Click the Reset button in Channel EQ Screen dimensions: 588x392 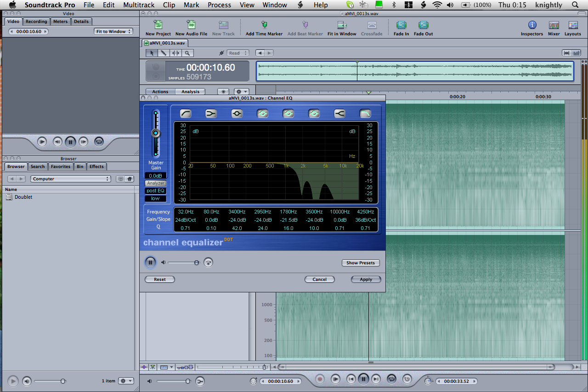(160, 279)
